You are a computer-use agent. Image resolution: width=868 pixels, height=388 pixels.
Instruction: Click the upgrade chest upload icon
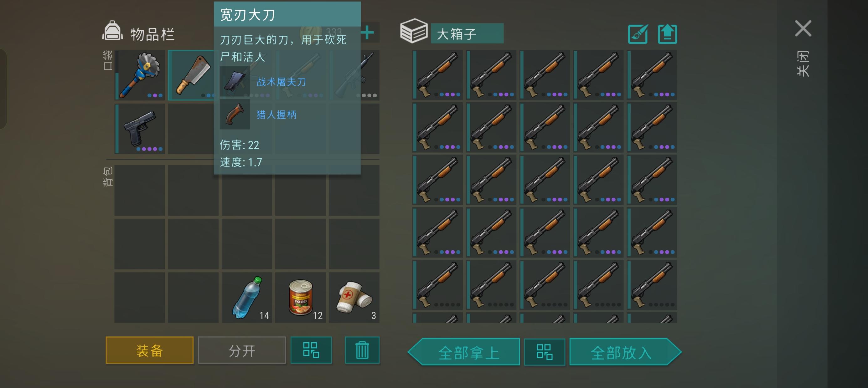pos(667,34)
